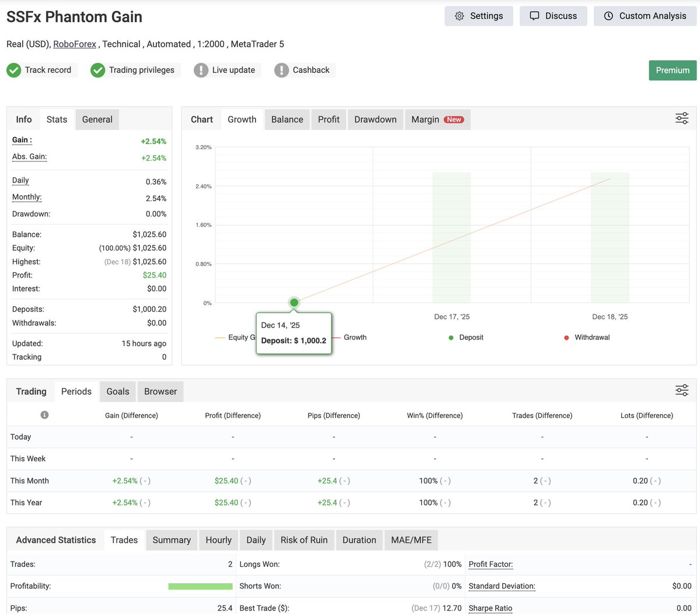Open the Daily statistics tab
This screenshot has height=614, width=700.
(x=256, y=540)
